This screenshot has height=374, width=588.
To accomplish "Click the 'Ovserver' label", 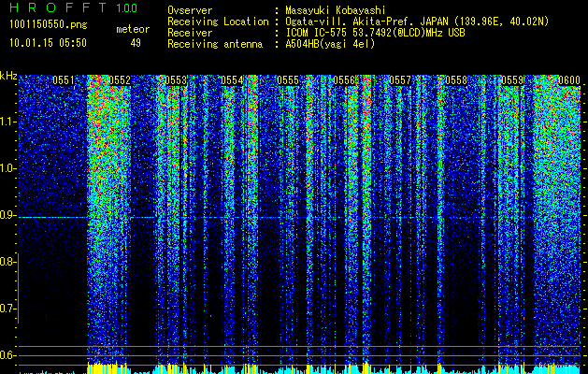I will 190,10.
